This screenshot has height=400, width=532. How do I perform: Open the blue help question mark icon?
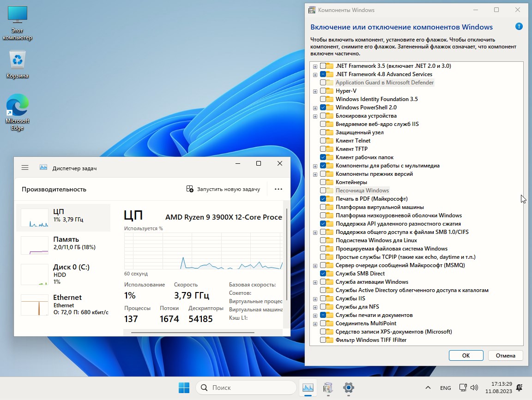[x=519, y=26]
